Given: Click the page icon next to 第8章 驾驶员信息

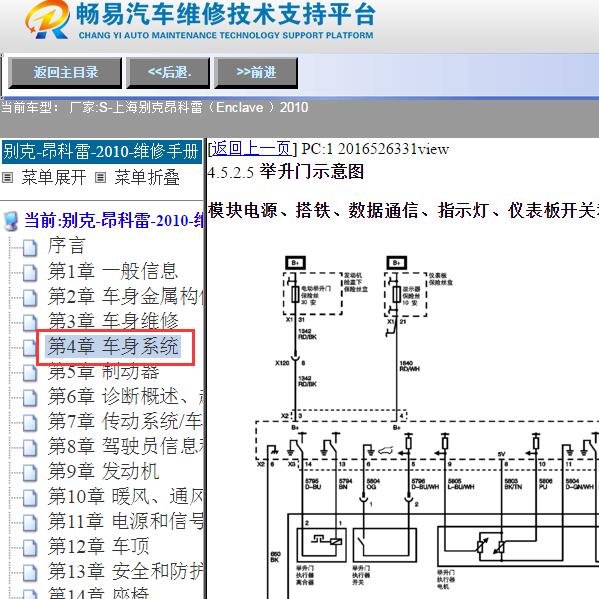Looking at the screenshot, I should 30,448.
